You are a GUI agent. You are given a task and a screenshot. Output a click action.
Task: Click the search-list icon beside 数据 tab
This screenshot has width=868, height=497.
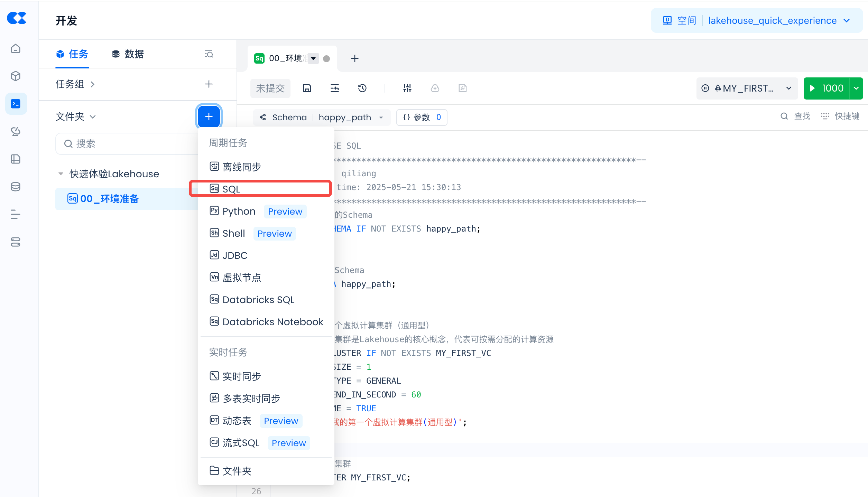coord(209,54)
